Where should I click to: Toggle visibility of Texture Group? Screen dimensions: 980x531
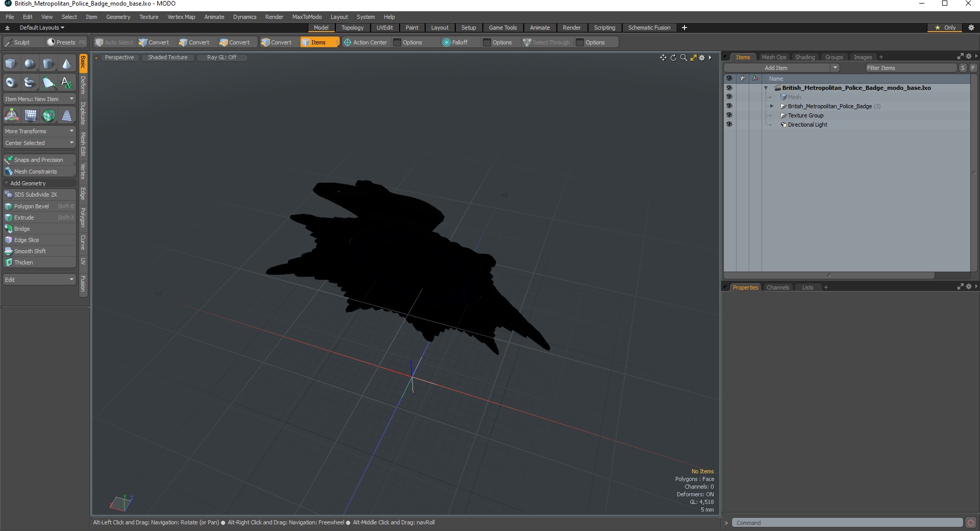729,115
